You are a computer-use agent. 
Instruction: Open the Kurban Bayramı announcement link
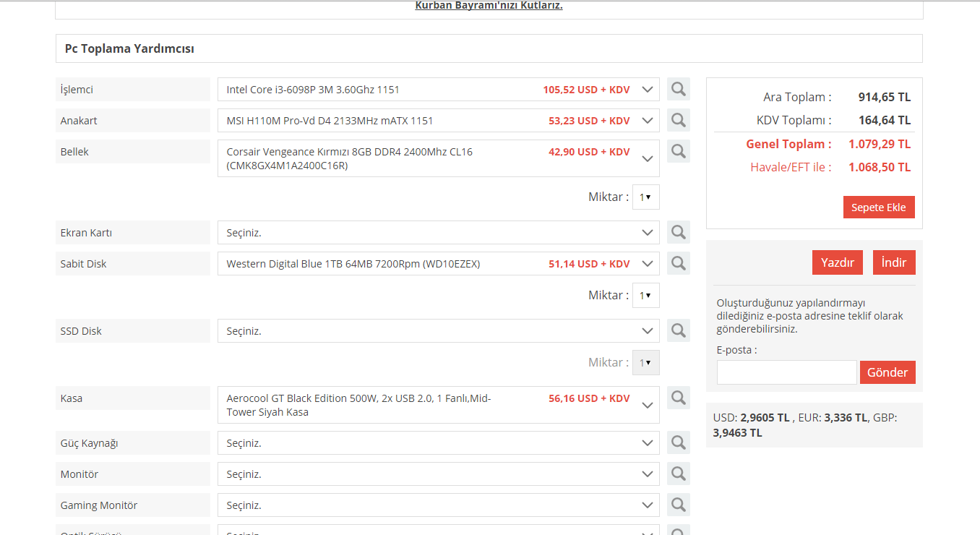click(x=489, y=6)
